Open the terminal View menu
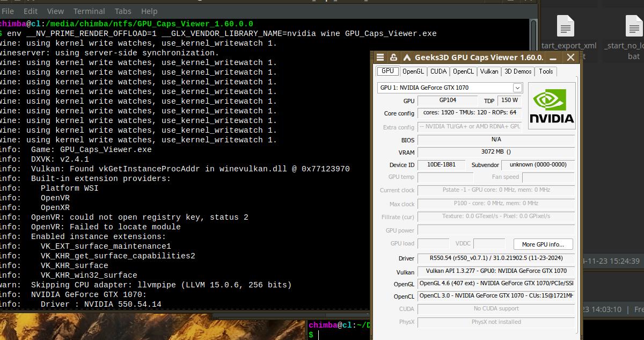 55,11
